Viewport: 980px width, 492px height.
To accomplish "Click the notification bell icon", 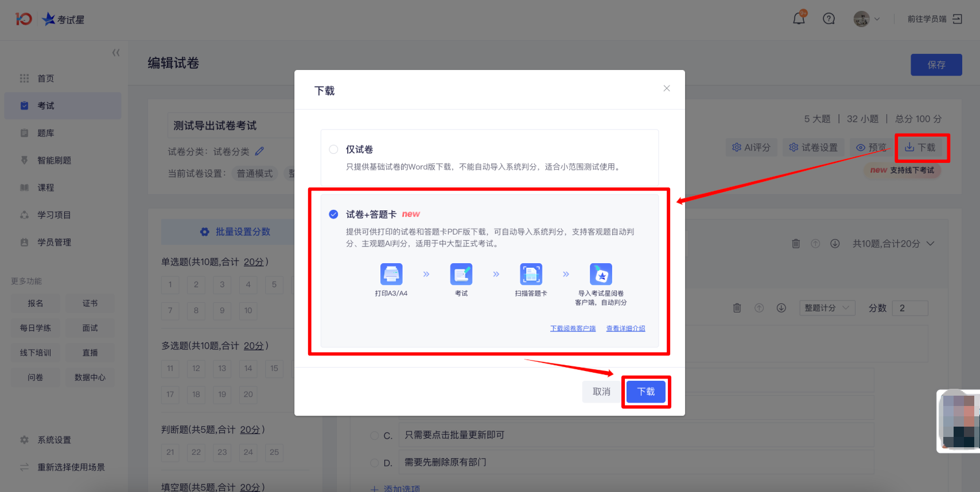I will (x=799, y=19).
